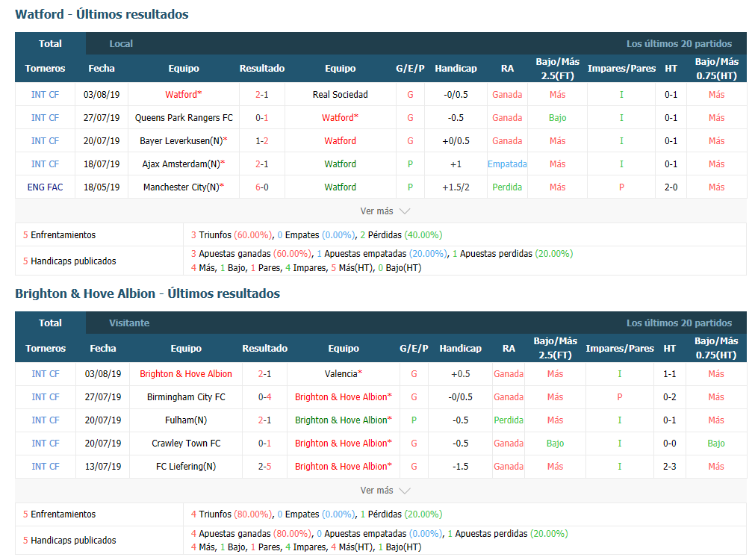Click the Ajax Amsterdam(N) team name
The image size is (755, 560).
(x=181, y=164)
